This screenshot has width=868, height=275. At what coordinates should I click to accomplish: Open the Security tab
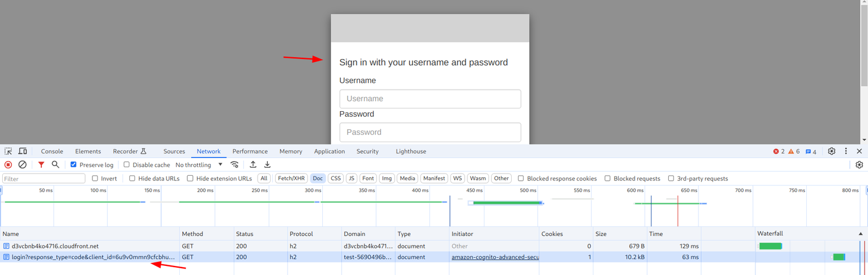coord(368,151)
